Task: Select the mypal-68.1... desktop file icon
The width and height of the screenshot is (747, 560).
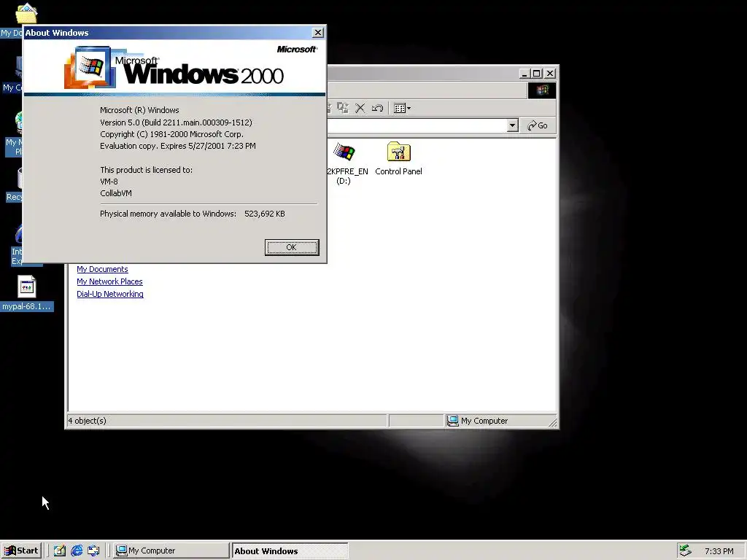Action: (x=26, y=293)
